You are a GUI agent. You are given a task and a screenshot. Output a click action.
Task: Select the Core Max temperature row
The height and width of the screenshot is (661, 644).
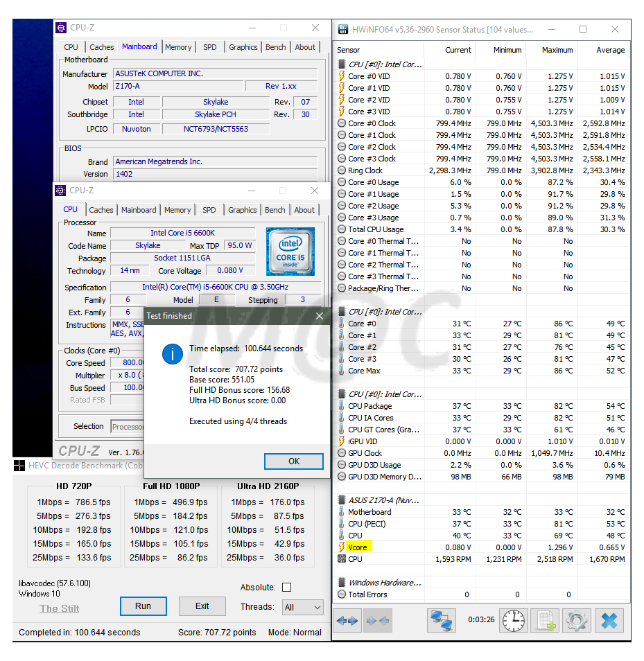click(482, 371)
